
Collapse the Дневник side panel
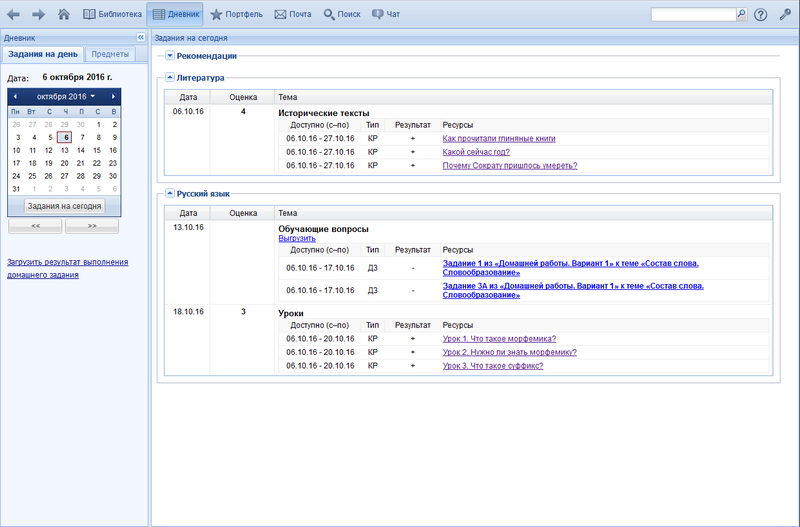(x=141, y=37)
